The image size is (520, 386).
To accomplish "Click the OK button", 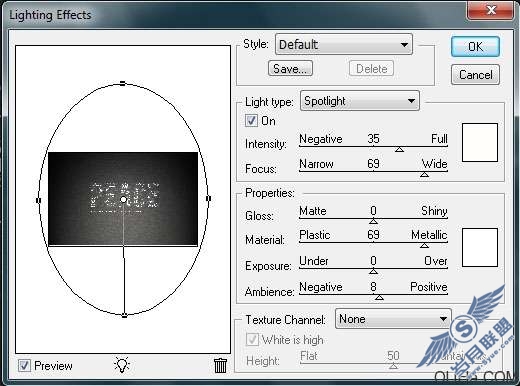I will (x=475, y=47).
